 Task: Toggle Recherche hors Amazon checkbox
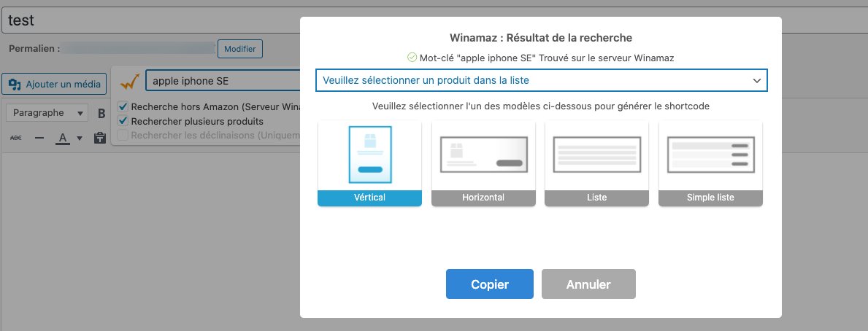(x=123, y=106)
